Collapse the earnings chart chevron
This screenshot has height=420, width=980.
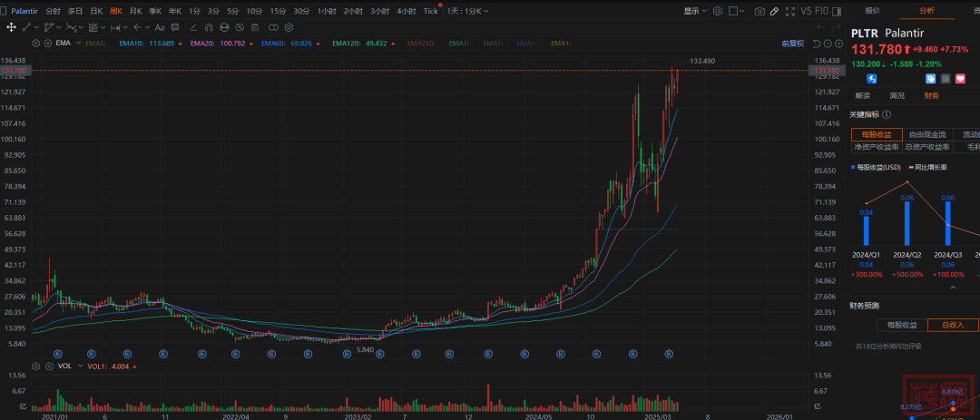point(953,288)
